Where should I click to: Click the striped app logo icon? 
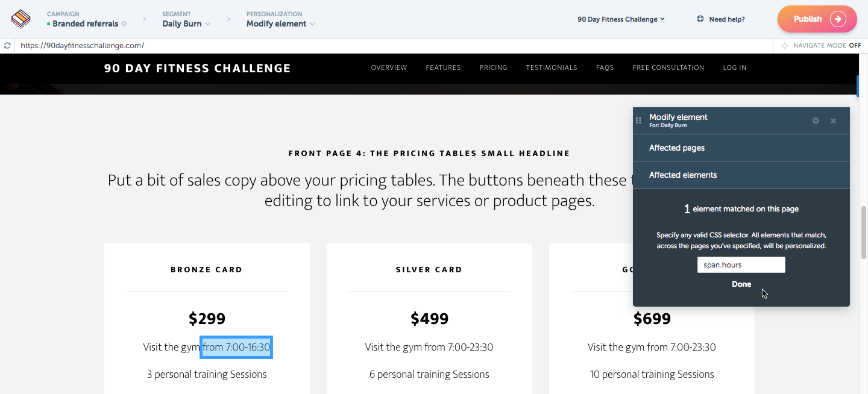tap(20, 19)
